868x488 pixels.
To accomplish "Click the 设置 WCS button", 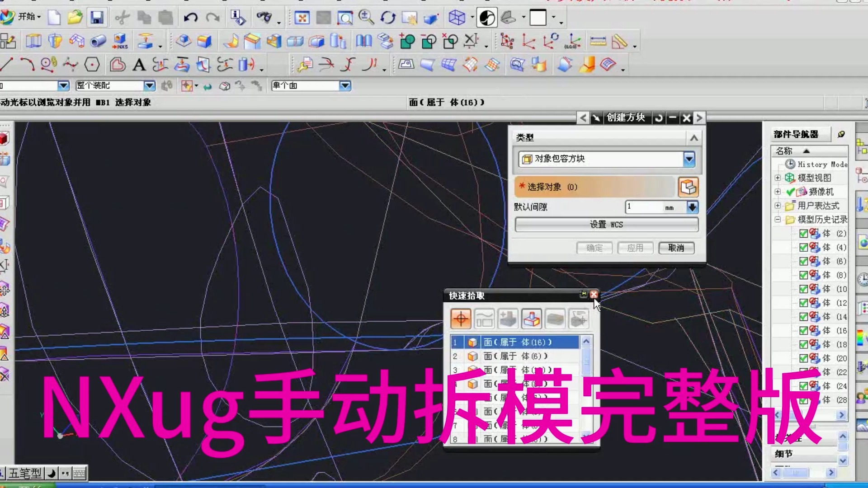I will pyautogui.click(x=606, y=225).
